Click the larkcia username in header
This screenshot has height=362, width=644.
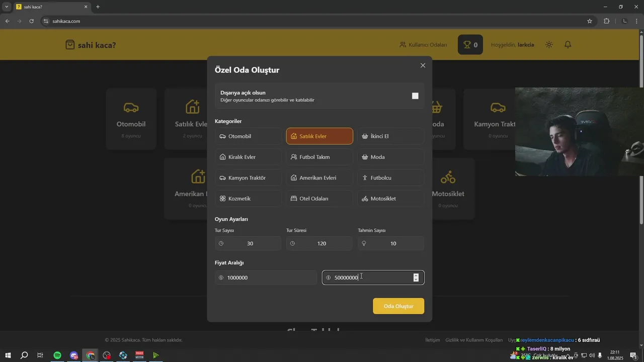pos(526,45)
